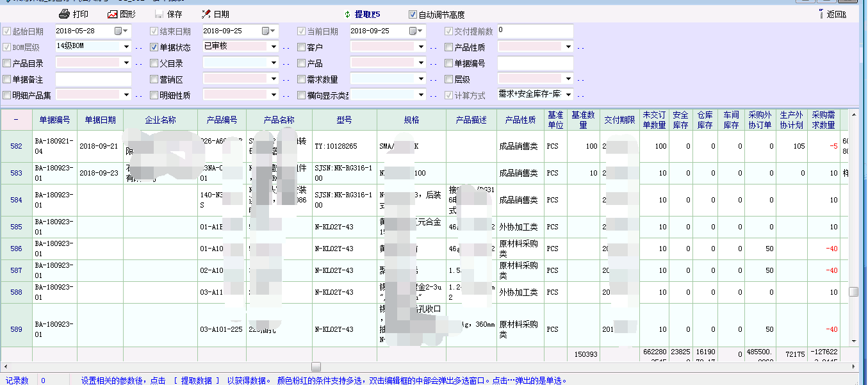Uncheck the 单据状态 checkbox
Viewport: 868px width, 385px height.
click(x=154, y=47)
